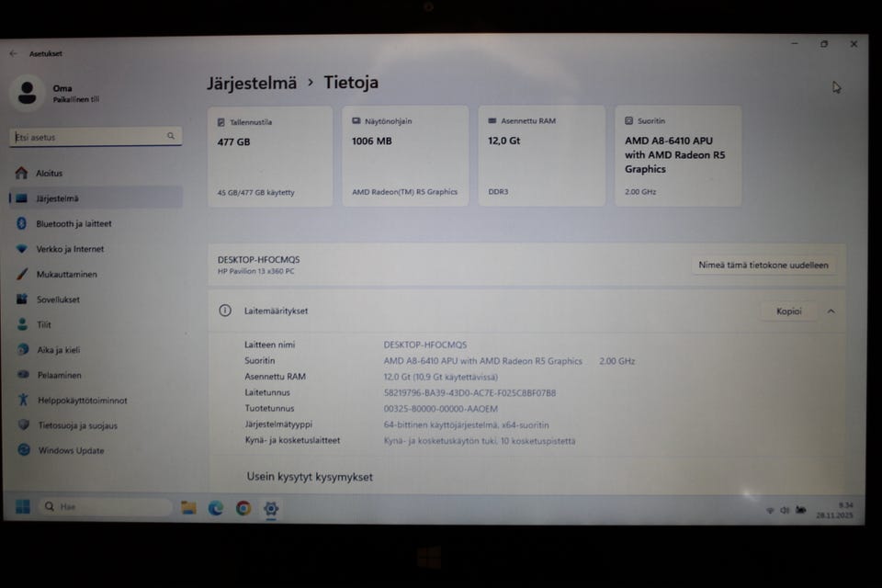Click the Laitemääritykset info icon

point(225,311)
